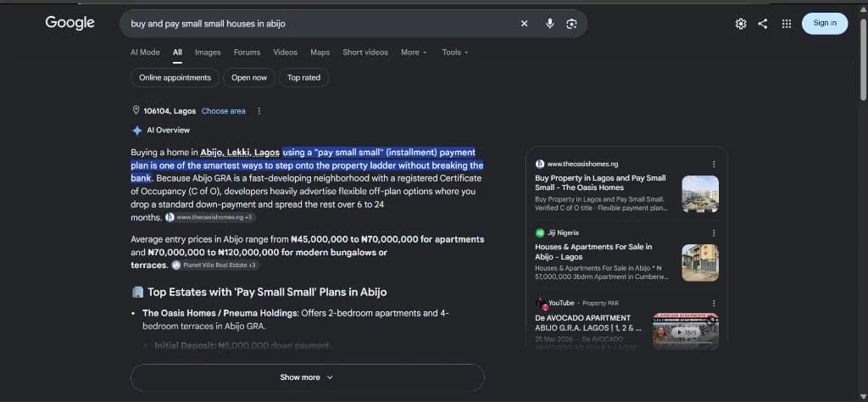Switch to Videos tab
Viewport: 868px width, 402px height.
[x=285, y=52]
